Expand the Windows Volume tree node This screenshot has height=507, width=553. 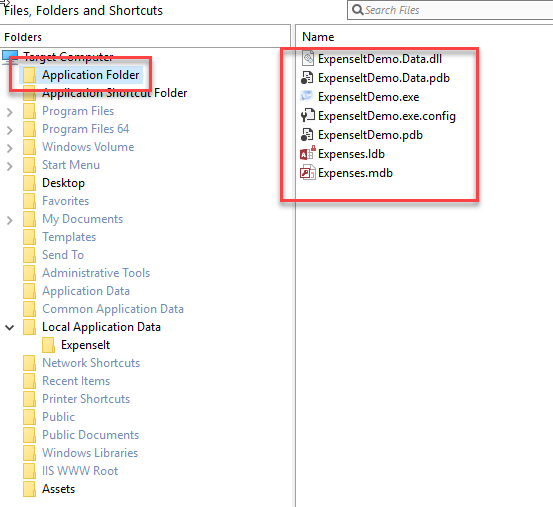(10, 148)
